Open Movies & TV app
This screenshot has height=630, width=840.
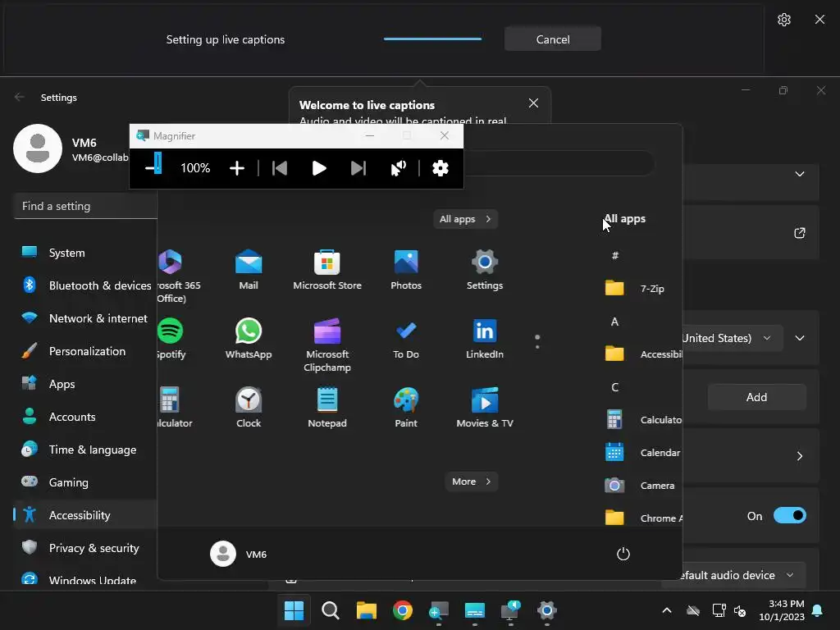point(485,407)
